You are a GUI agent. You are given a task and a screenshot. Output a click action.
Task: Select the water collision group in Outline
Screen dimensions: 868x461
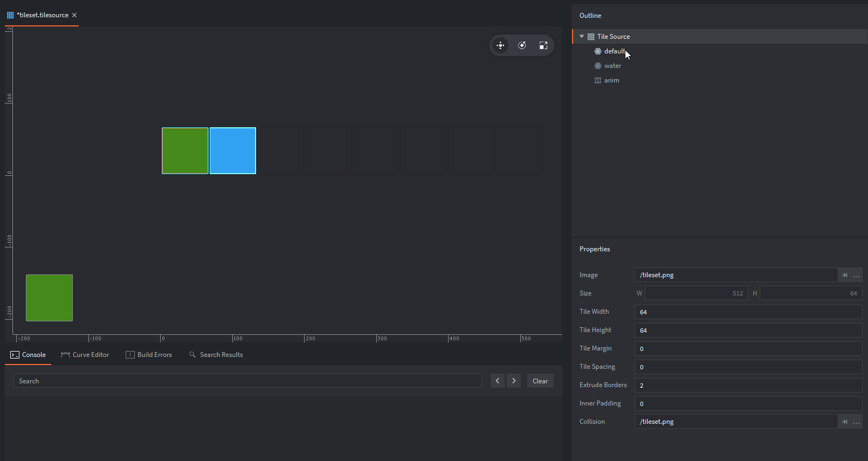click(x=612, y=66)
